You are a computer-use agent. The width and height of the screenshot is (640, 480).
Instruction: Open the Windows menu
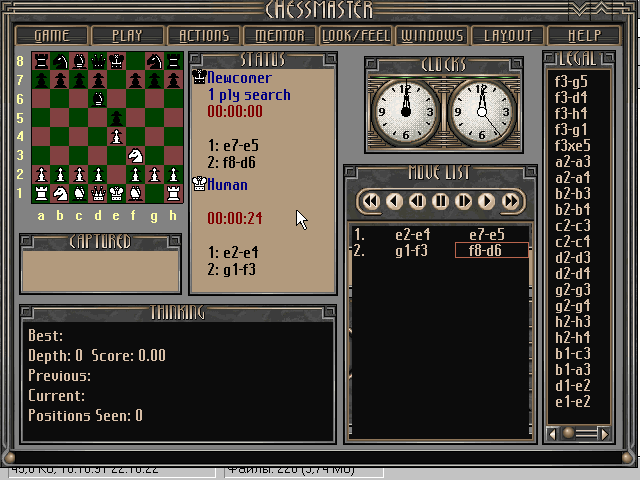click(432, 36)
